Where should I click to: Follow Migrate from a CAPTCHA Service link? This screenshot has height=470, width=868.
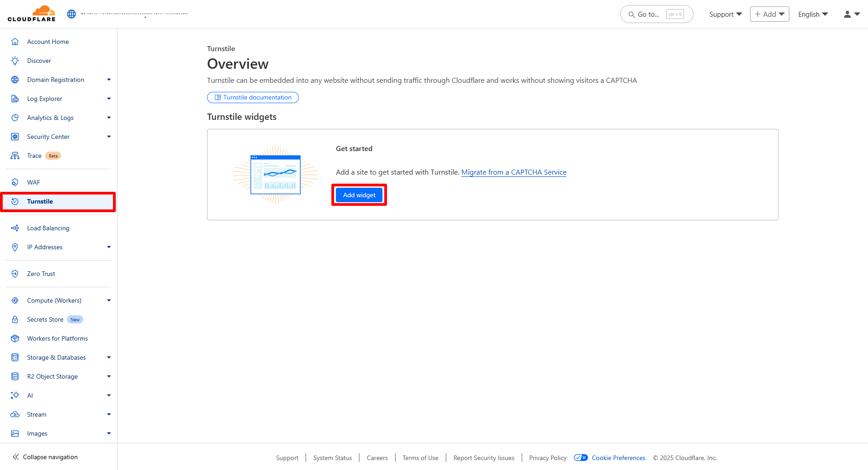[514, 172]
